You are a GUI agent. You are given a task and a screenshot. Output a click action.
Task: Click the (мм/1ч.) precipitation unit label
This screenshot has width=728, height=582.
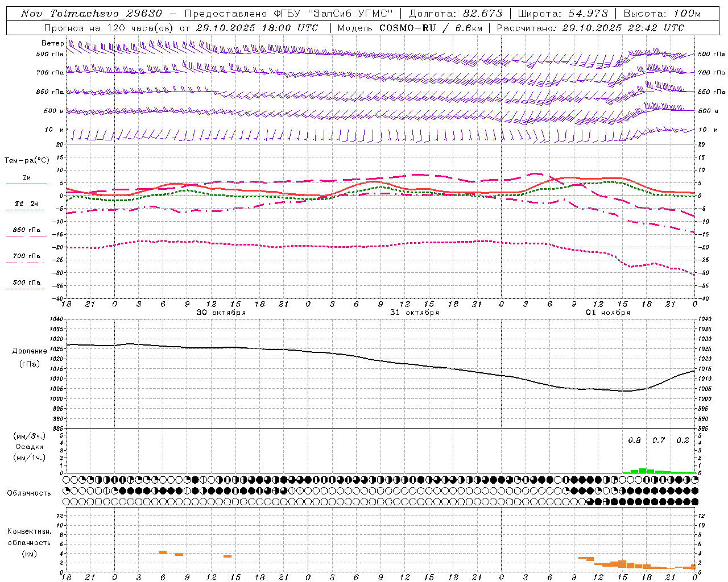pos(30,458)
